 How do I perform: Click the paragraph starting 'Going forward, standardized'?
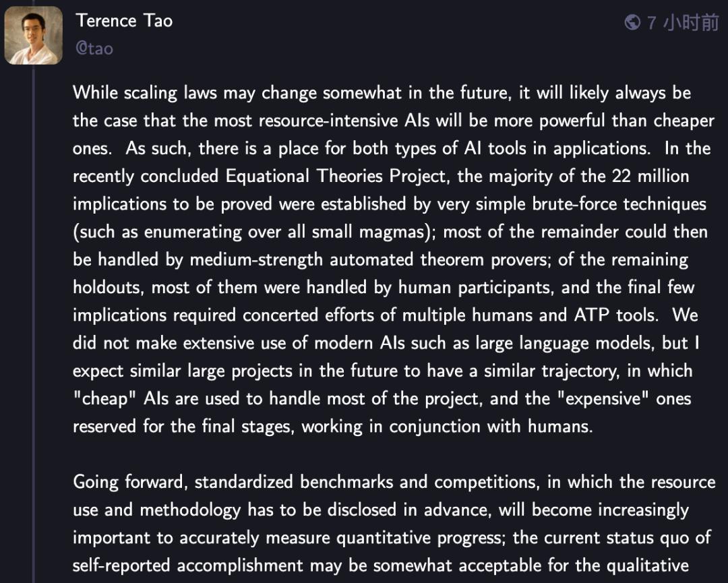pyautogui.click(x=394, y=524)
